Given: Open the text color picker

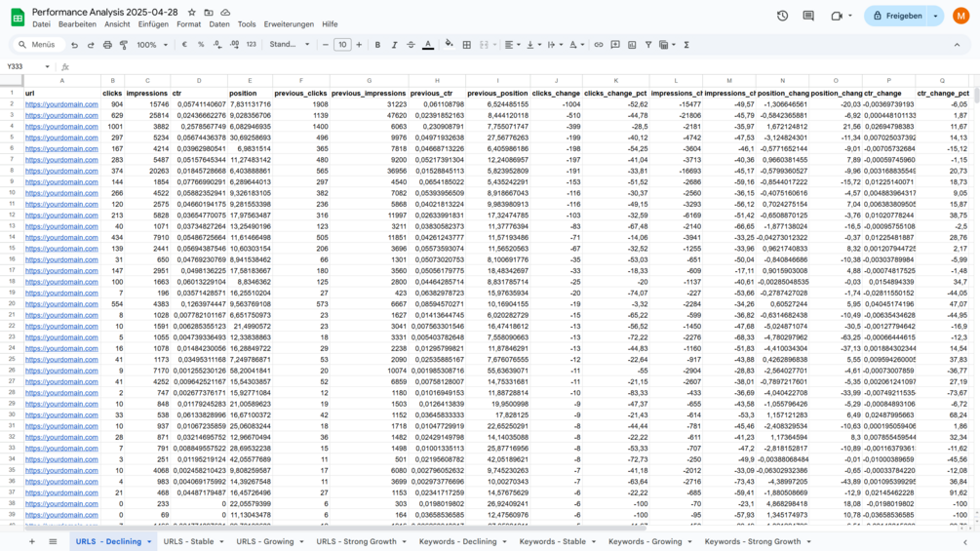Looking at the screenshot, I should pyautogui.click(x=428, y=45).
